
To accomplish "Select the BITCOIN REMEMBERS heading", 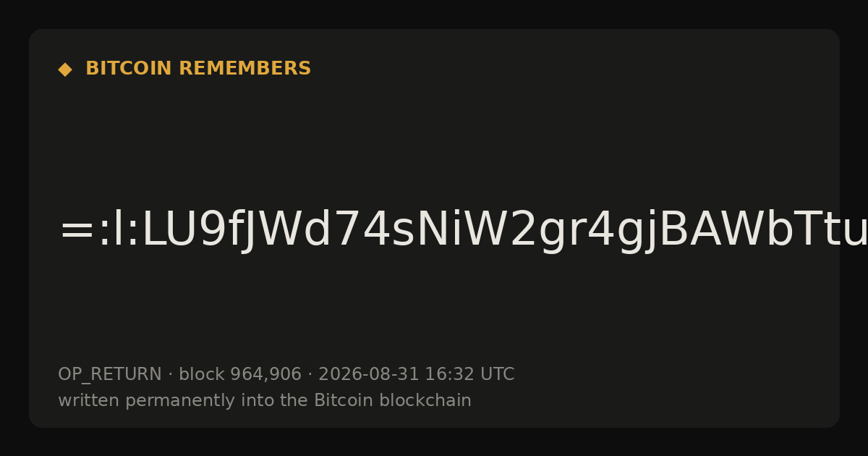I will (198, 69).
